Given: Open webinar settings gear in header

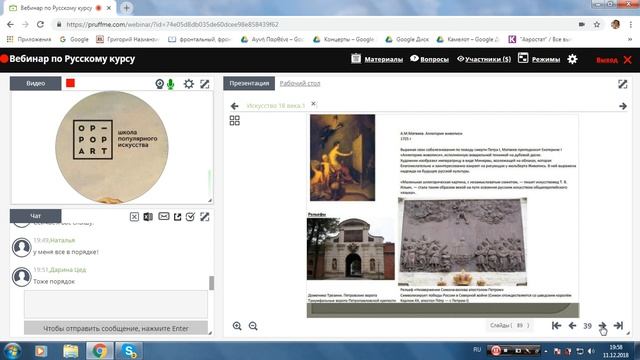Looking at the screenshot, I should tap(572, 59).
